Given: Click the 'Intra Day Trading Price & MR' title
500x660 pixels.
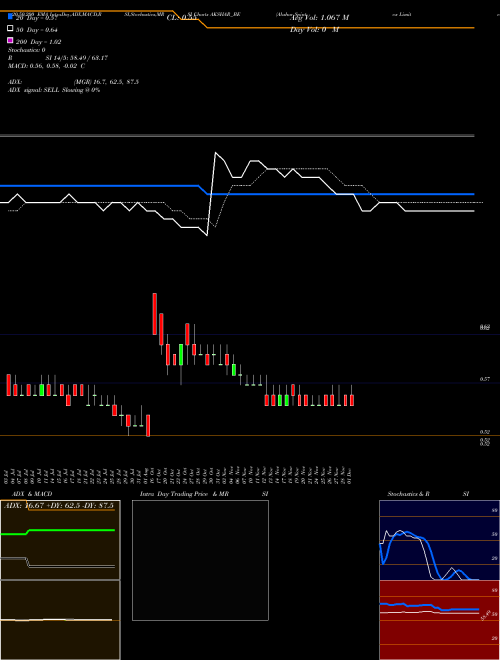Looking at the screenshot, I should click(x=184, y=494).
